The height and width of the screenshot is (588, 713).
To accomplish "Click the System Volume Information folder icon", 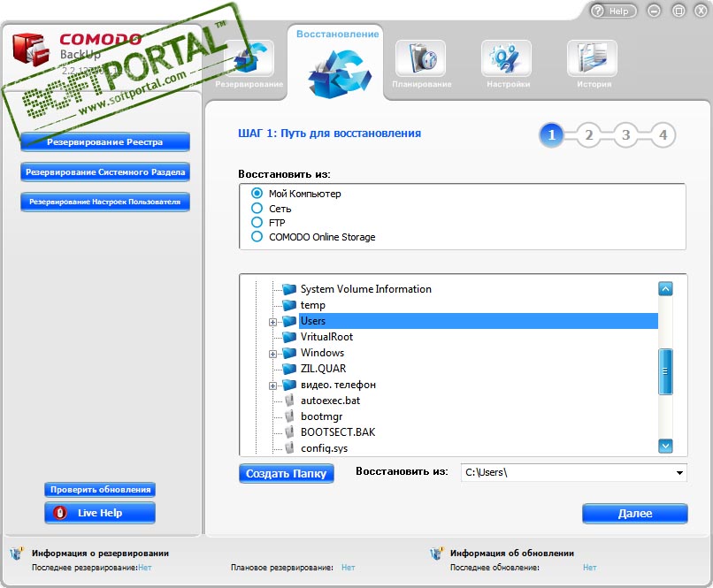I will click(289, 289).
